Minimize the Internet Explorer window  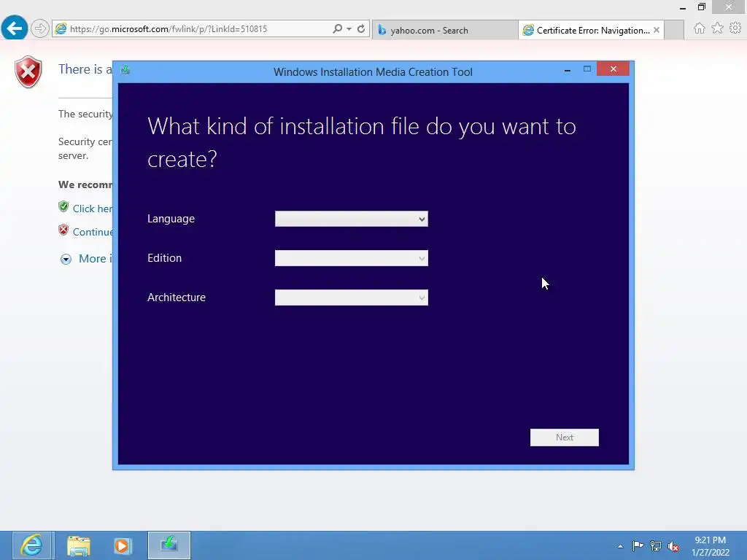click(x=683, y=7)
